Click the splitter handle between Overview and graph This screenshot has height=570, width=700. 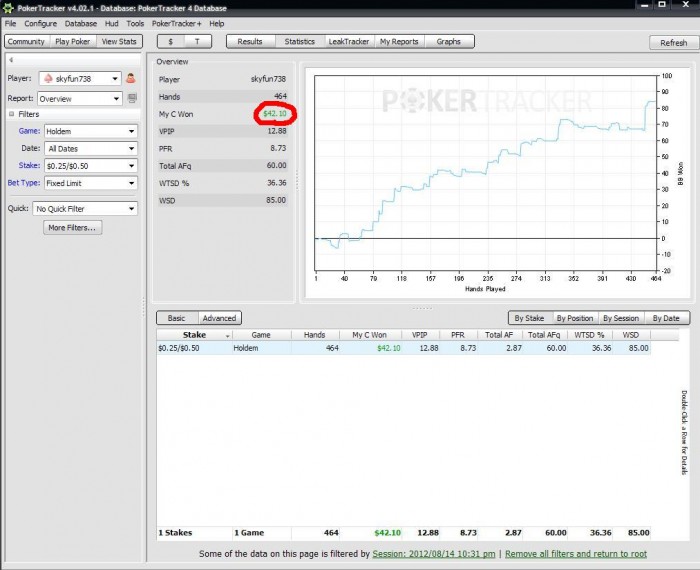click(x=297, y=179)
